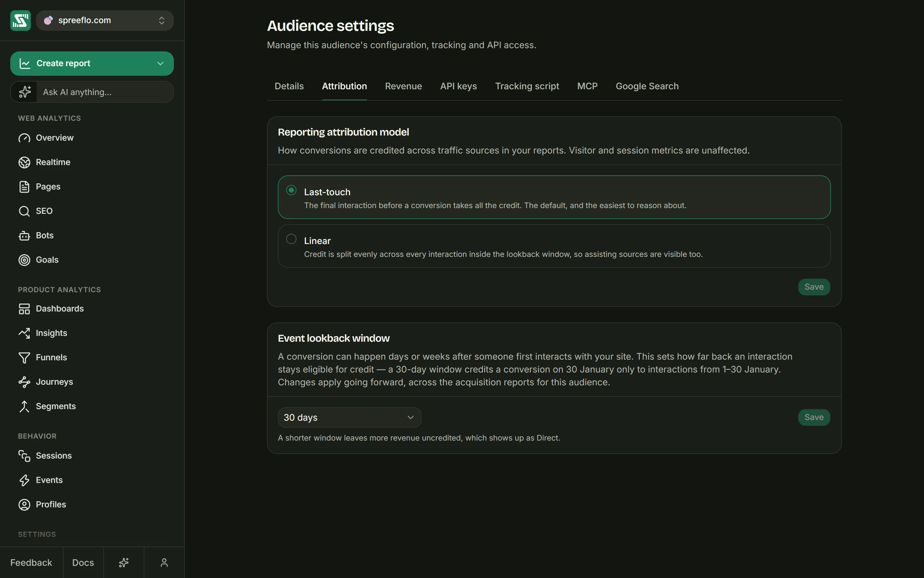Viewport: 924px width, 578px height.
Task: Select the Linear radio button
Action: pos(291,239)
